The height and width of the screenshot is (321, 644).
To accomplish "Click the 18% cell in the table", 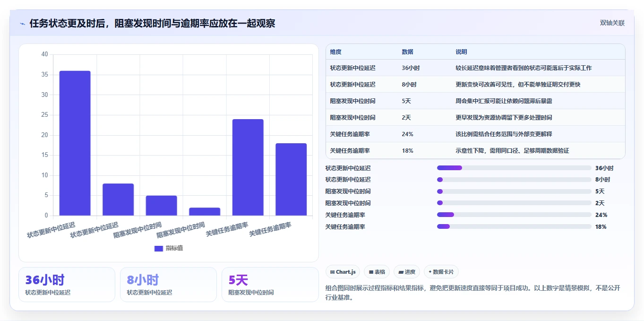I will point(407,151).
